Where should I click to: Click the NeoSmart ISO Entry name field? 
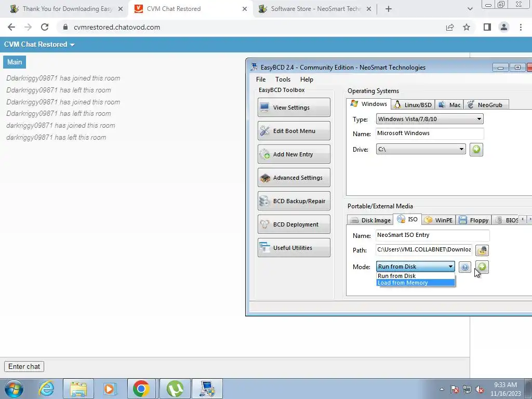[432, 235]
